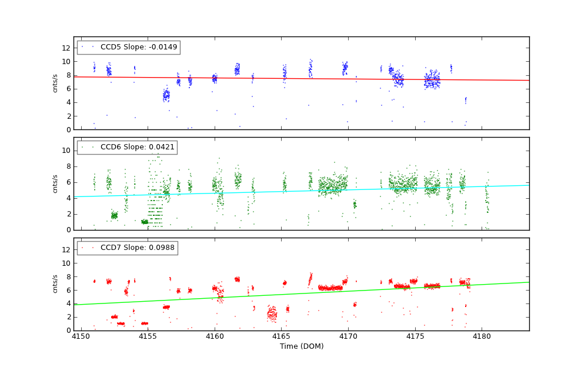Click the red trend line in CCD5 plot
588x367 pixels.
click(x=353, y=79)
